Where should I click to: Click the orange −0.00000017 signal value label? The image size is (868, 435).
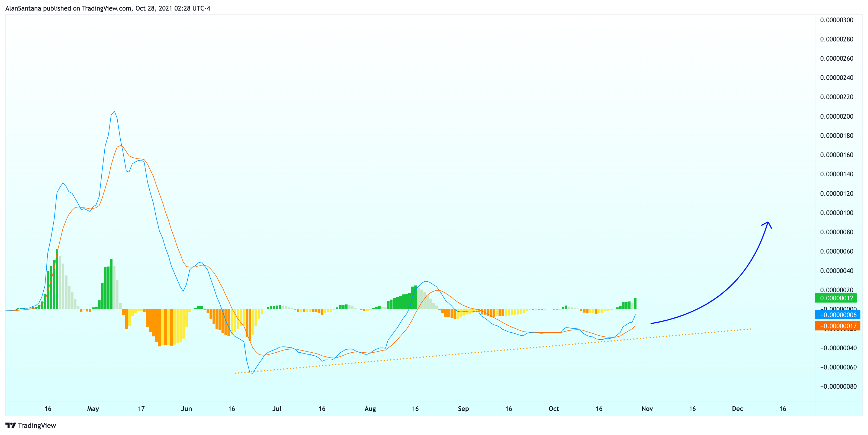point(838,326)
